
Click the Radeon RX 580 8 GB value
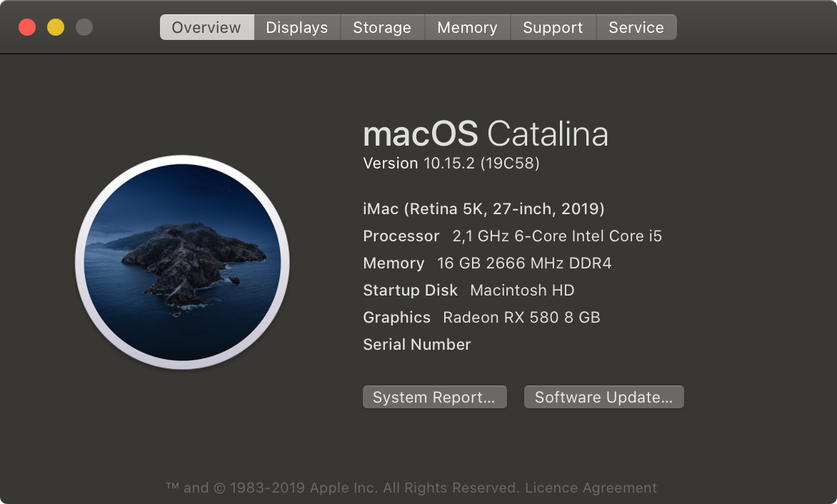521,318
